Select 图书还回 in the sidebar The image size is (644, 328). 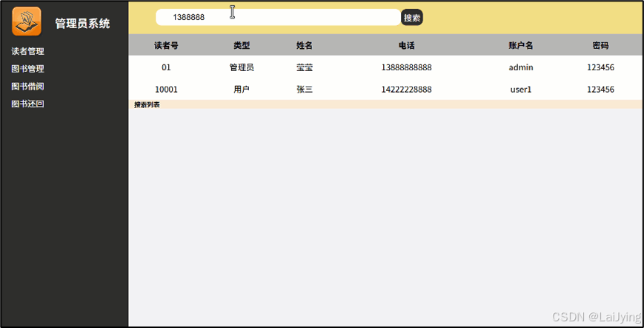(27, 104)
